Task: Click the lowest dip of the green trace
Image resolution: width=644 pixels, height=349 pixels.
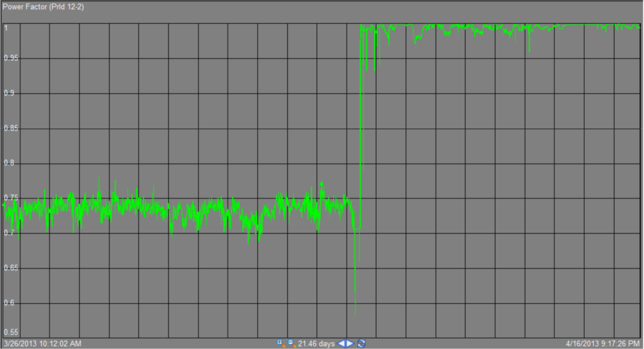Action: (x=355, y=315)
